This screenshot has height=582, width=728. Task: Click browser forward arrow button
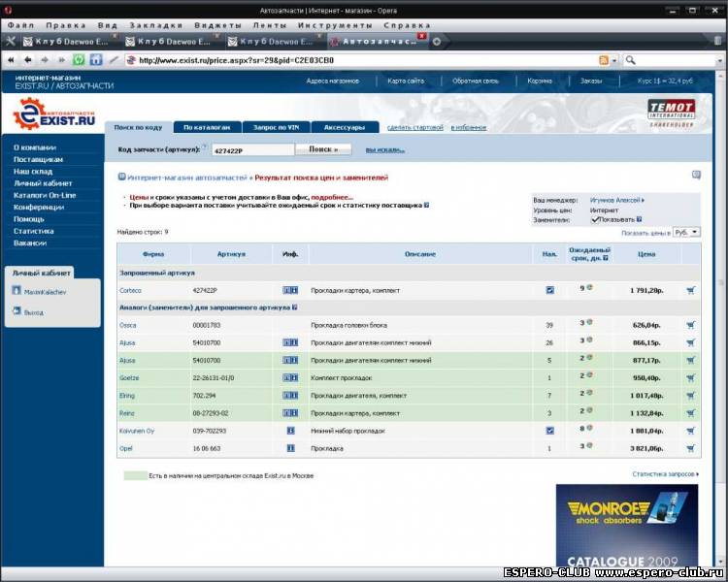pyautogui.click(x=45, y=60)
